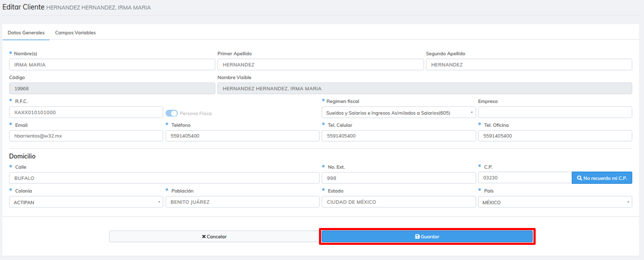The width and height of the screenshot is (644, 260).
Task: Click the Nombre(s) input field
Action: 112,65
